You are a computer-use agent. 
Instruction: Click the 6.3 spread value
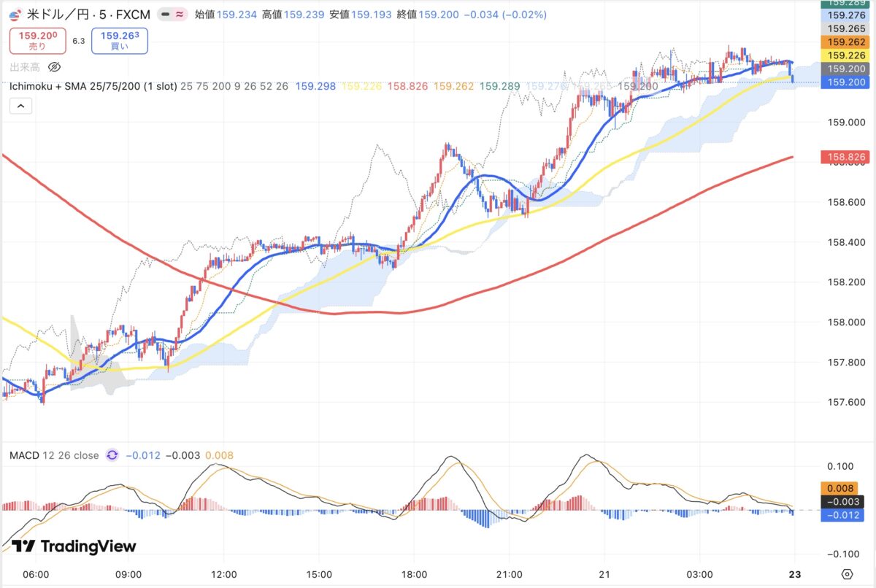pyautogui.click(x=79, y=42)
